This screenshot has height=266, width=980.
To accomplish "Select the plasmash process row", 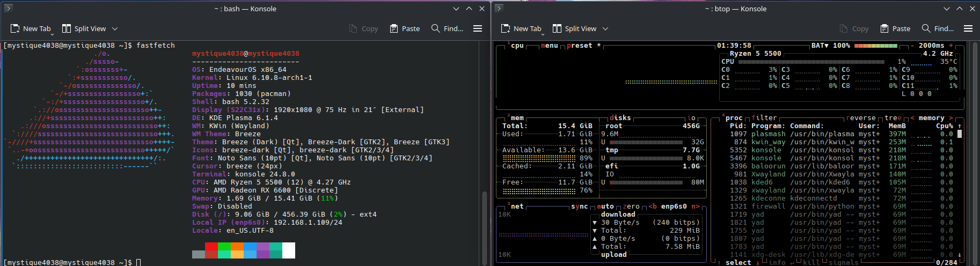I will pyautogui.click(x=841, y=134).
